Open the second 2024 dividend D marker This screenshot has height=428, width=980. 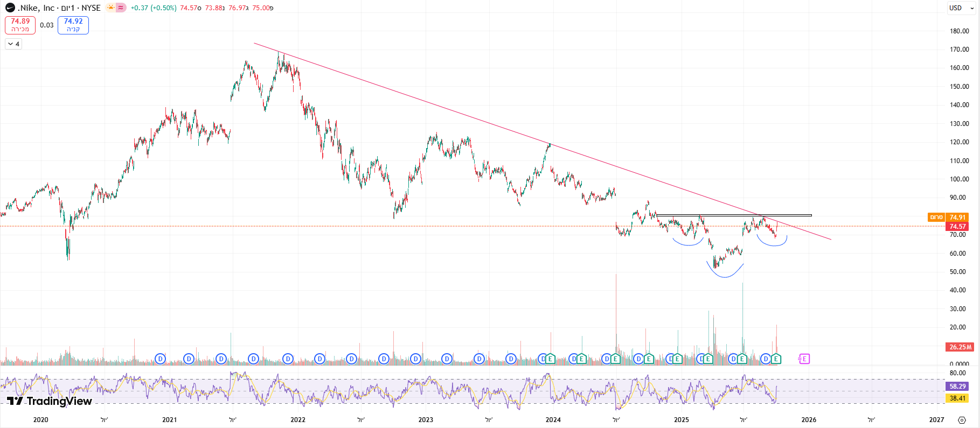point(607,359)
